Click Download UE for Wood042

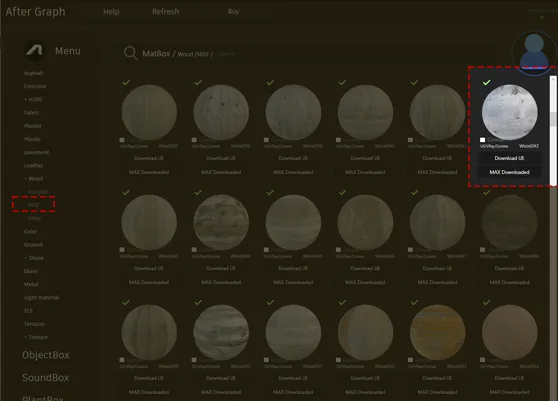click(x=509, y=158)
